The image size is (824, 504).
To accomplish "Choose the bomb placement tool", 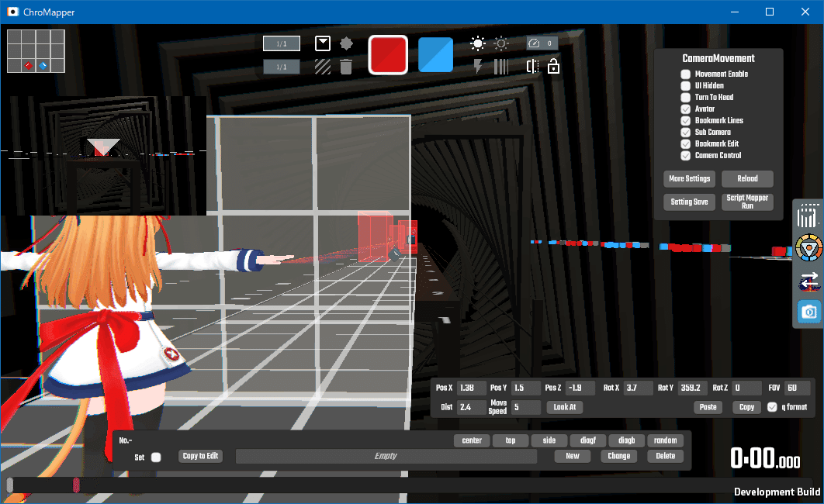I will (346, 43).
